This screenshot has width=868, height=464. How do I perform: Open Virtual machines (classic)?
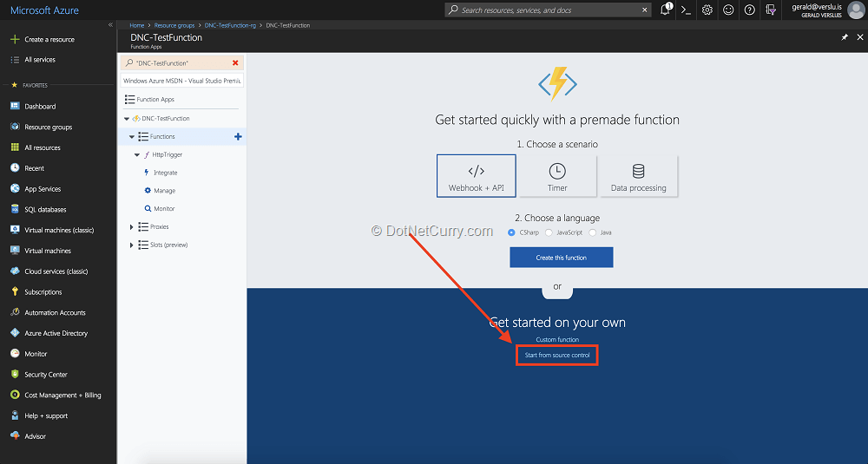pos(59,230)
